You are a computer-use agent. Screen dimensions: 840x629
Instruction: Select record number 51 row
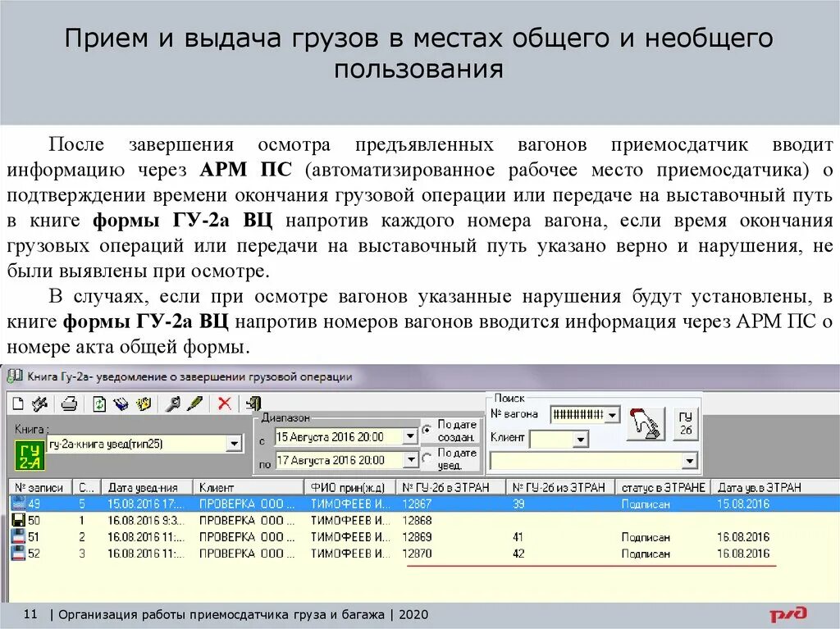[424, 537]
